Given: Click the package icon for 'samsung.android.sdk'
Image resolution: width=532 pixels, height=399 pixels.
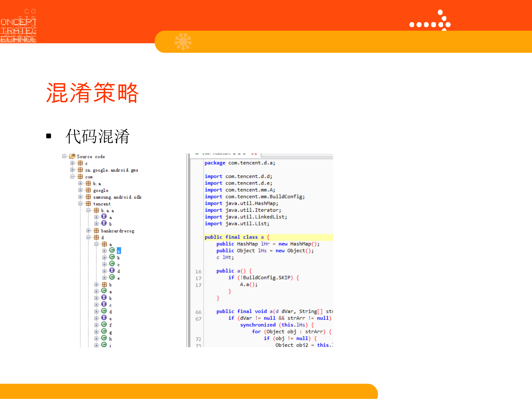Looking at the screenshot, I should [88, 197].
